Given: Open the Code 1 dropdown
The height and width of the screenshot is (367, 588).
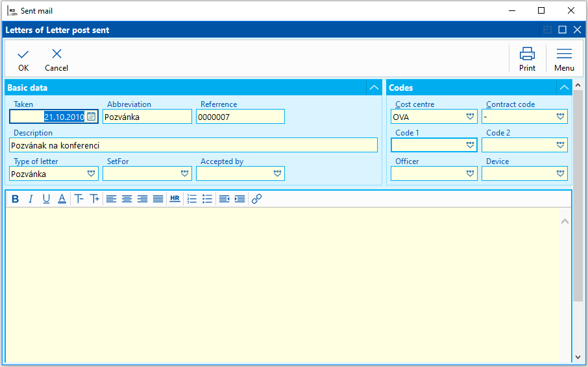Looking at the screenshot, I should [471, 145].
